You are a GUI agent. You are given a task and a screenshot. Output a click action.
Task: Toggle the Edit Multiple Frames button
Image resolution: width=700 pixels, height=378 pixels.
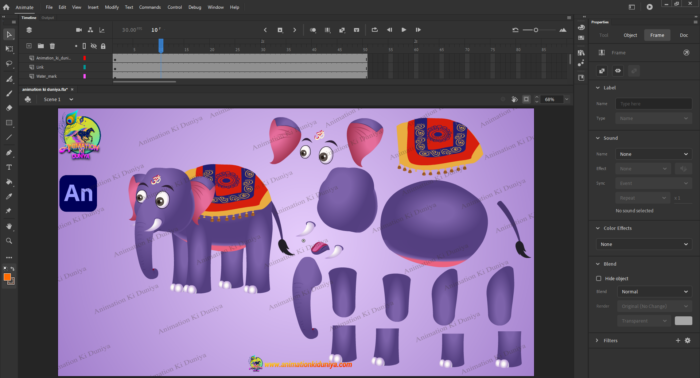pyautogui.click(x=328, y=30)
